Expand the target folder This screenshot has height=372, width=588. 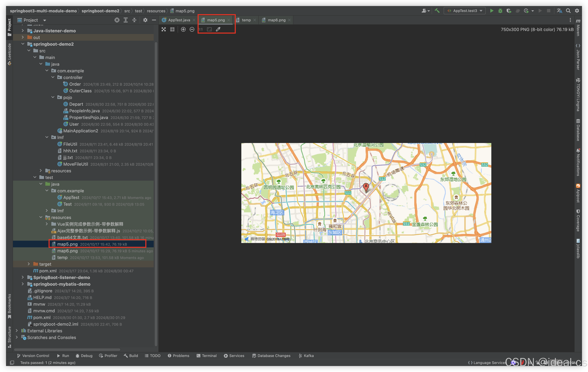[29, 264]
